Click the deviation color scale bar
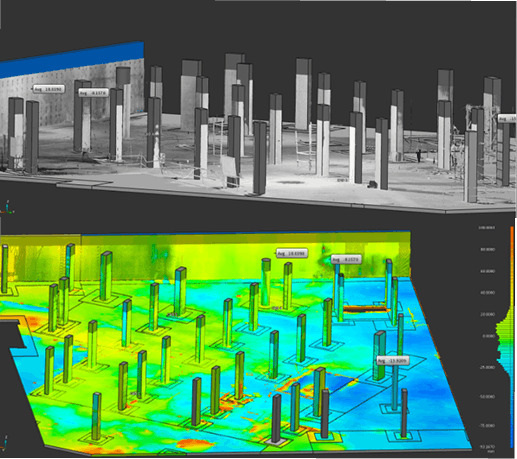The width and height of the screenshot is (517, 459). pyautogui.click(x=512, y=337)
